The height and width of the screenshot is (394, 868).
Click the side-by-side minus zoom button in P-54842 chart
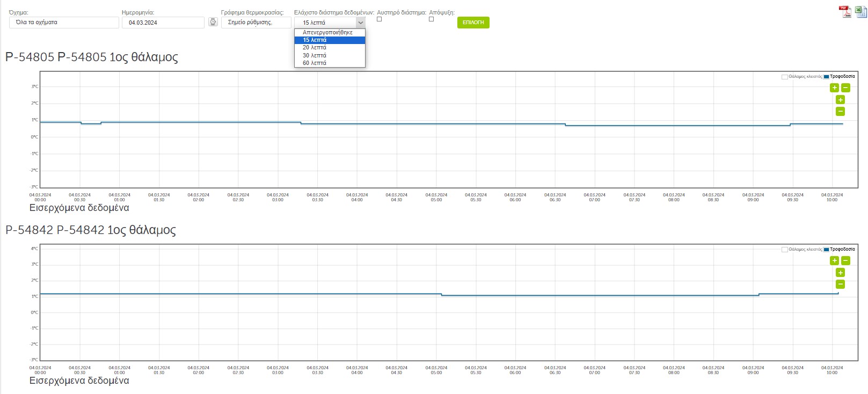click(x=845, y=260)
